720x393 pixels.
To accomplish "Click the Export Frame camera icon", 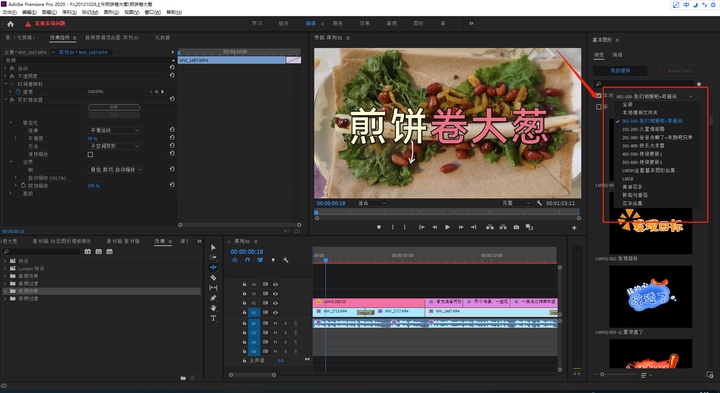I will (516, 227).
